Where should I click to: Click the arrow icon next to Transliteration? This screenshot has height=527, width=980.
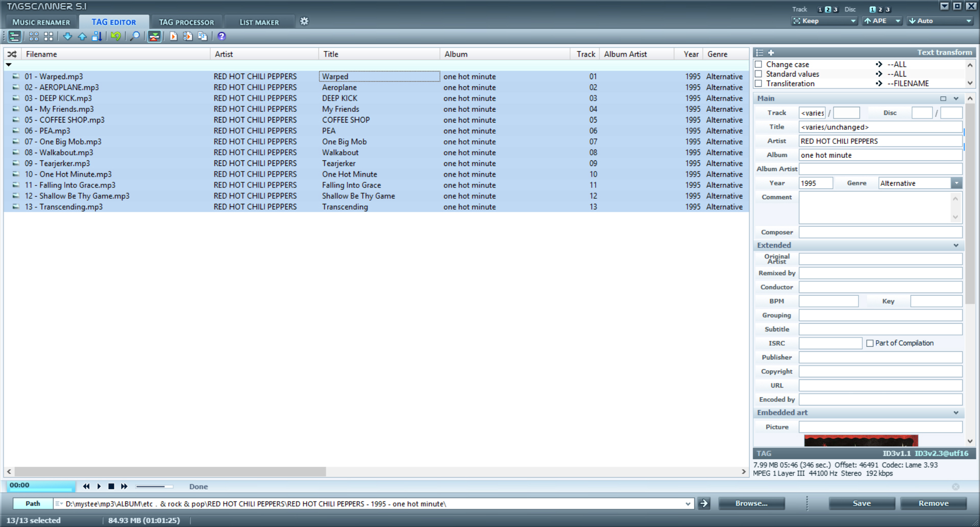click(879, 83)
